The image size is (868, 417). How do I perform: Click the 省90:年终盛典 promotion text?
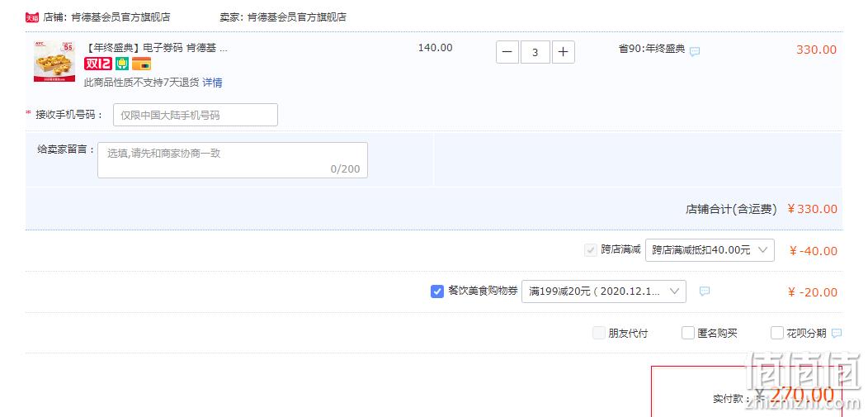click(x=652, y=49)
